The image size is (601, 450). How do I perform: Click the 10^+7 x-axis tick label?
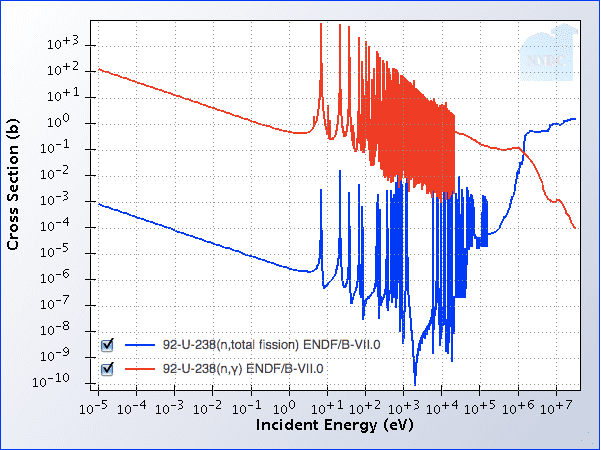pos(555,407)
